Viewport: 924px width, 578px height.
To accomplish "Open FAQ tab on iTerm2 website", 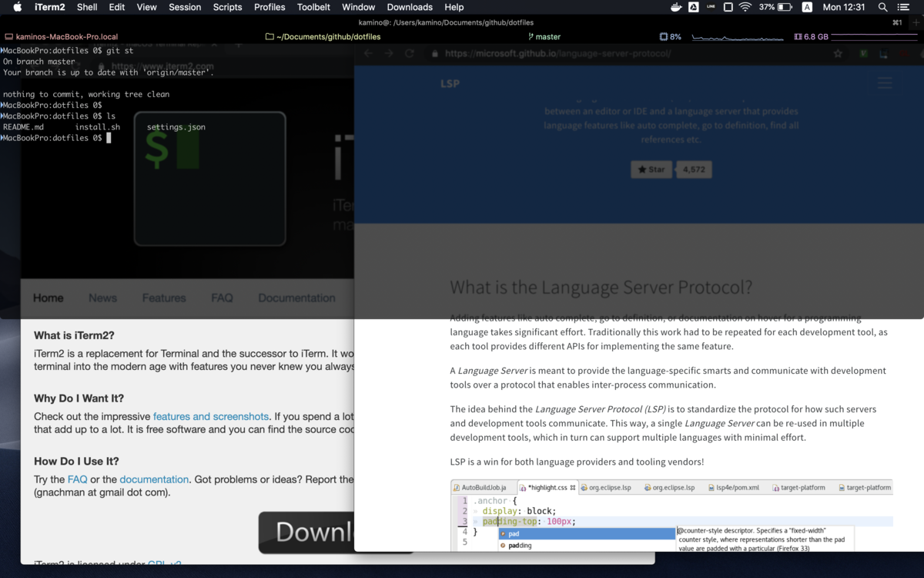I will point(222,298).
